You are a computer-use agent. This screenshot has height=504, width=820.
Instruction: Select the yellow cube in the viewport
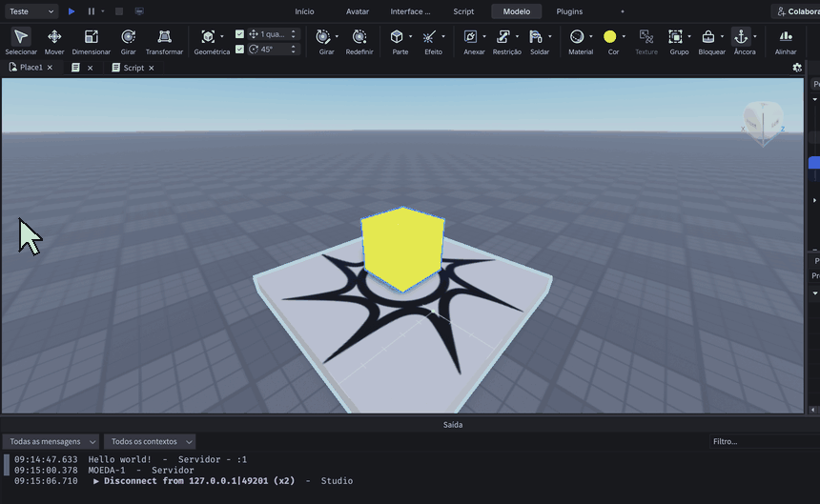pos(402,249)
